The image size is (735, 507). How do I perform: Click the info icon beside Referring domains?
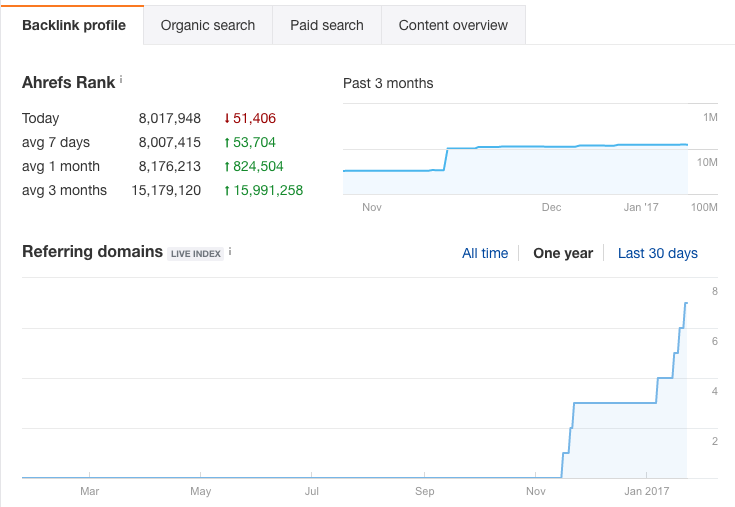tap(230, 252)
